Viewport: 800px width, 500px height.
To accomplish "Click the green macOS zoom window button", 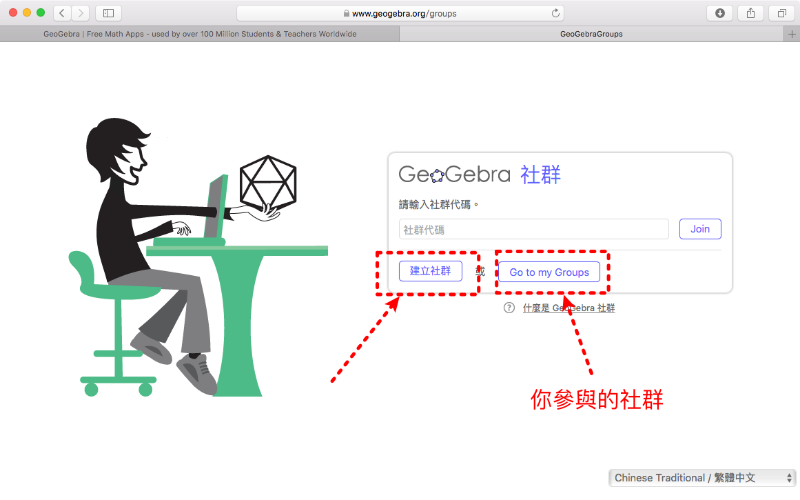I will click(x=41, y=13).
